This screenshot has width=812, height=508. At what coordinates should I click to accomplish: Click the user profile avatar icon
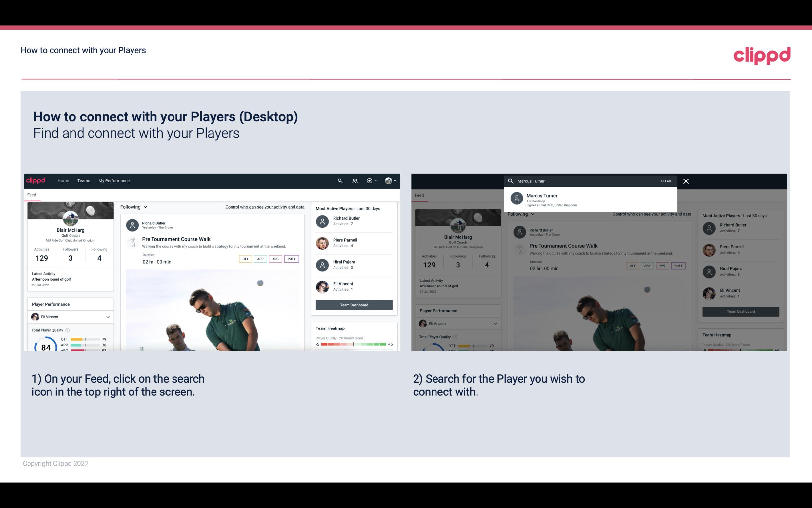tap(389, 180)
